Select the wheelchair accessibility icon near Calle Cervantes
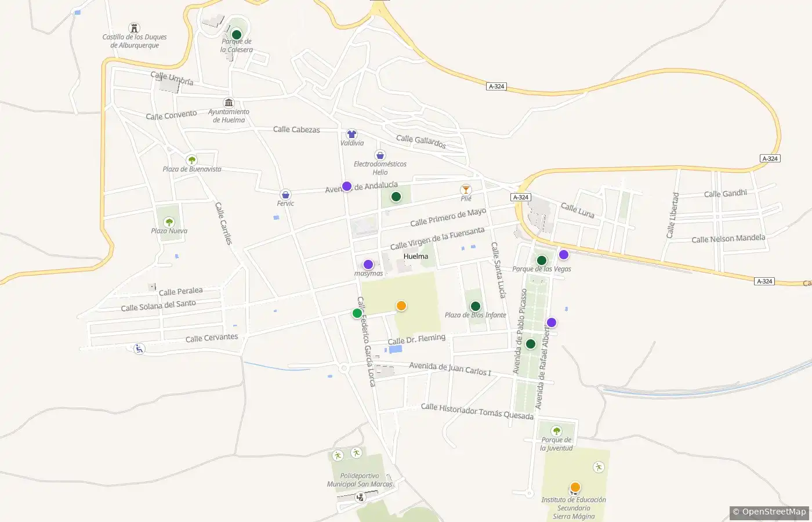812x522 pixels. tap(139, 349)
